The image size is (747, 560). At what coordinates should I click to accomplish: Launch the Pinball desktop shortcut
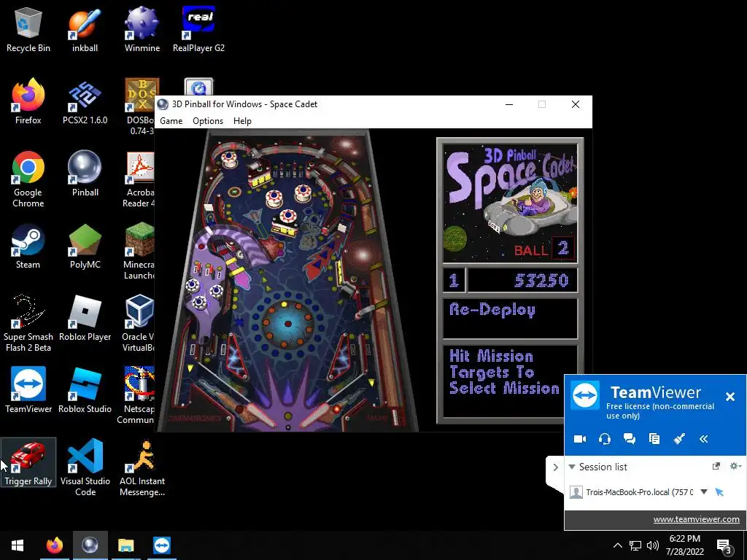tap(85, 174)
